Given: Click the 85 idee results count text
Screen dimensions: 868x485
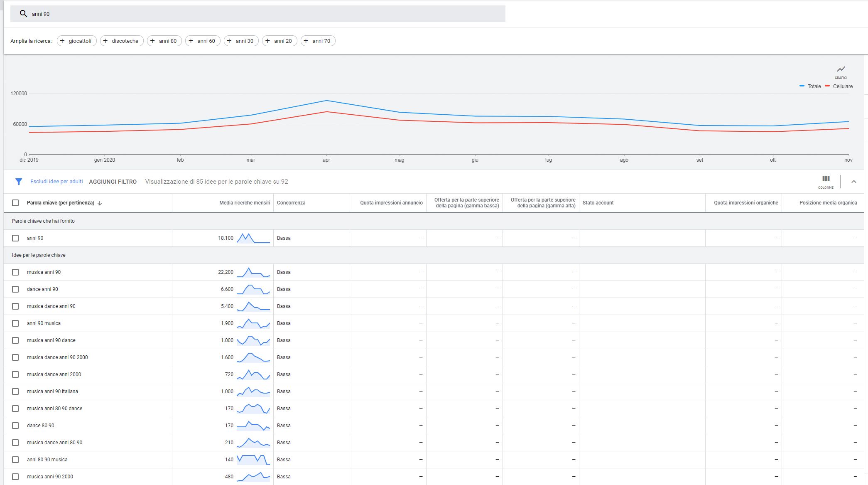Looking at the screenshot, I should 216,182.
